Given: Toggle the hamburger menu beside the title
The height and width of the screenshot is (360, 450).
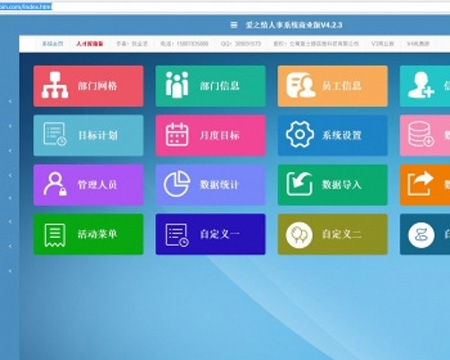Looking at the screenshot, I should (234, 25).
